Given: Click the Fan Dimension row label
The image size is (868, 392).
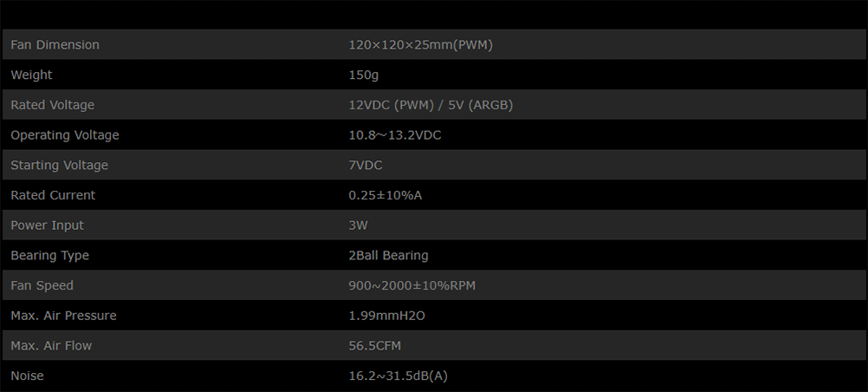Looking at the screenshot, I should [x=55, y=45].
